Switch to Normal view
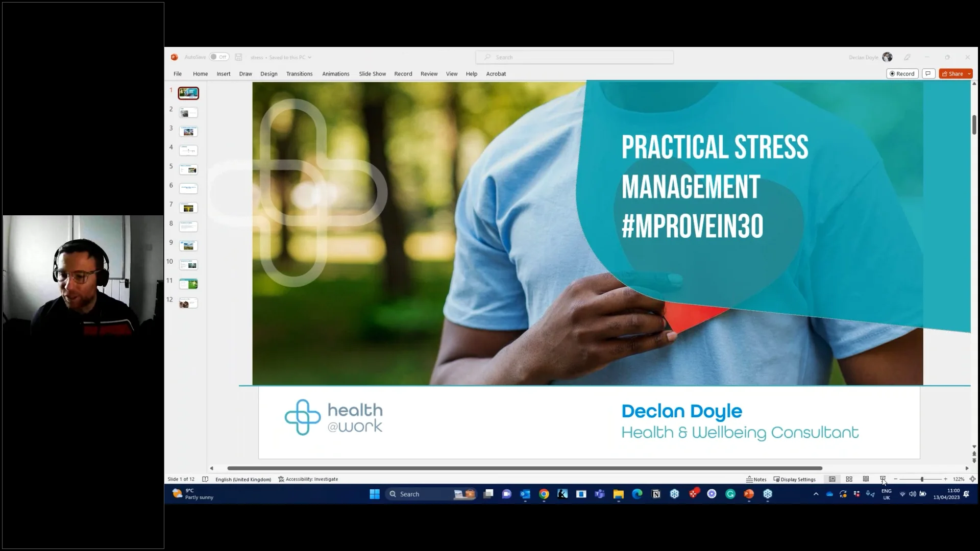 (x=832, y=479)
